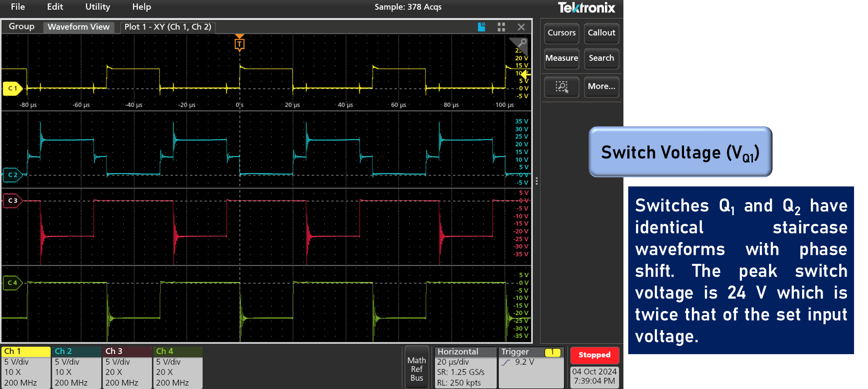This screenshot has width=868, height=389.
Task: Click the zoom box draw icon button
Action: pos(562,87)
